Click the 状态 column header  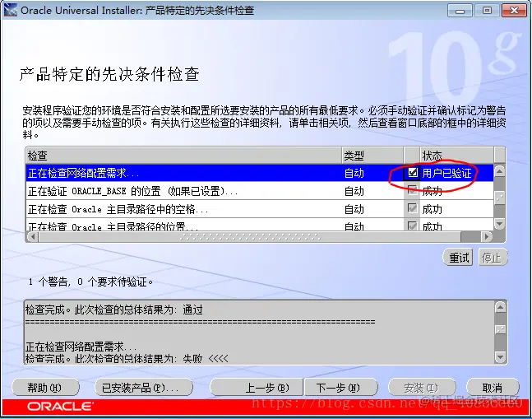[457, 156]
